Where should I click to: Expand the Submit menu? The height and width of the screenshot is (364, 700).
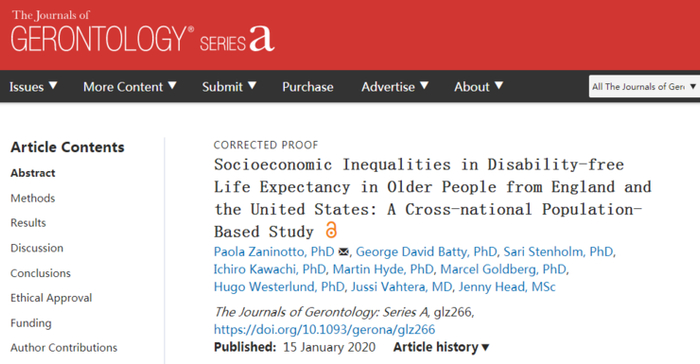pos(229,86)
